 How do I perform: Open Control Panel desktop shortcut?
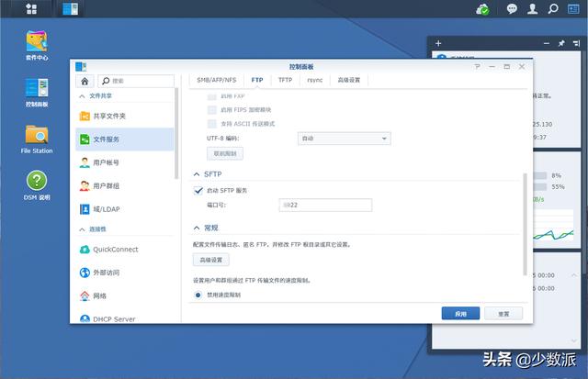37,93
